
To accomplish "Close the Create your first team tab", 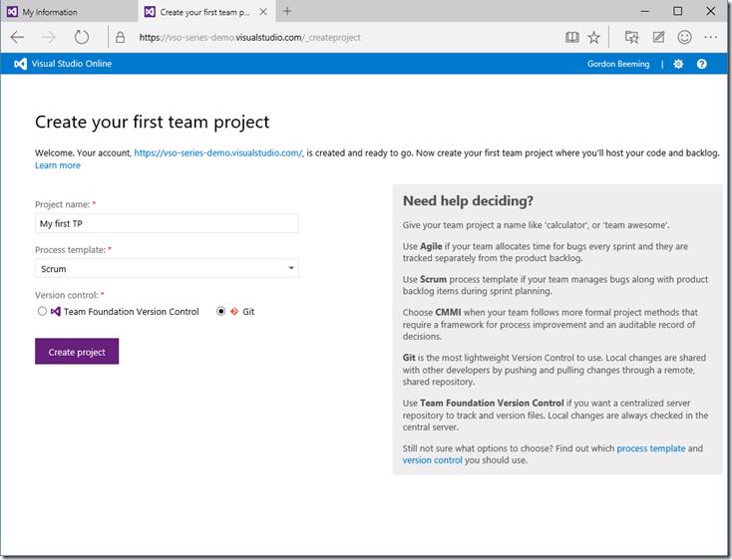I will pos(263,12).
